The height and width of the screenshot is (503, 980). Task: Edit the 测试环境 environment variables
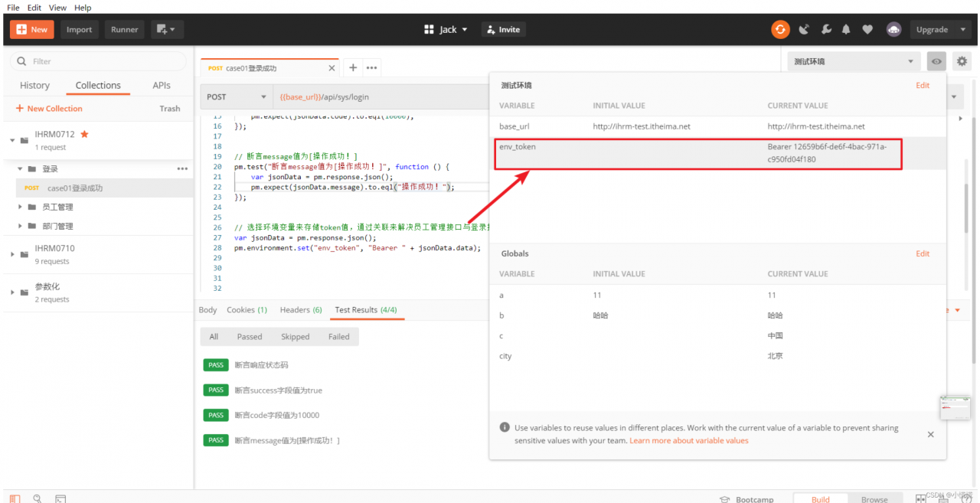coord(923,86)
